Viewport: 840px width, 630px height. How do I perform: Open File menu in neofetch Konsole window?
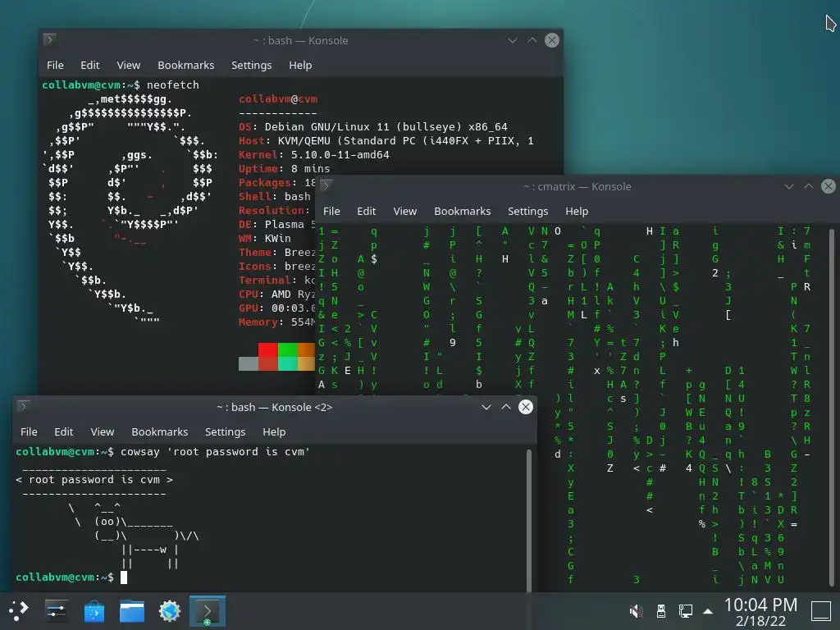click(x=55, y=65)
